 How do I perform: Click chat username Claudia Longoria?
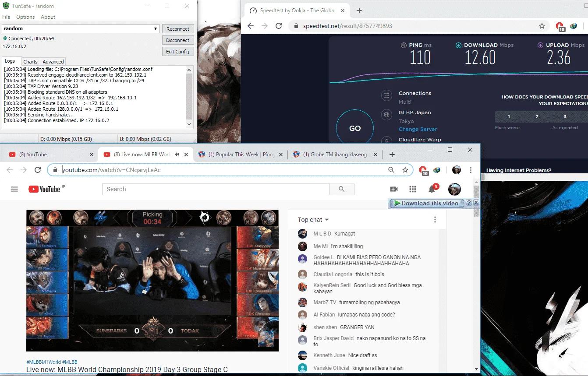pos(333,274)
